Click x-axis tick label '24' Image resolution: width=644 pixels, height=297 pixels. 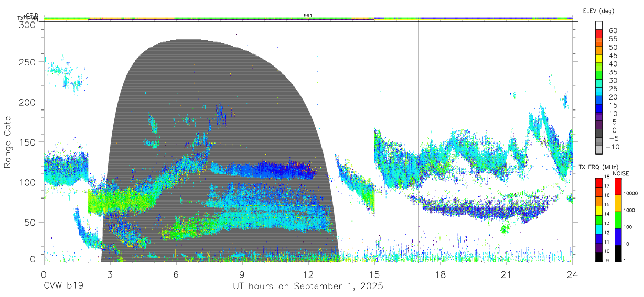[572, 274]
